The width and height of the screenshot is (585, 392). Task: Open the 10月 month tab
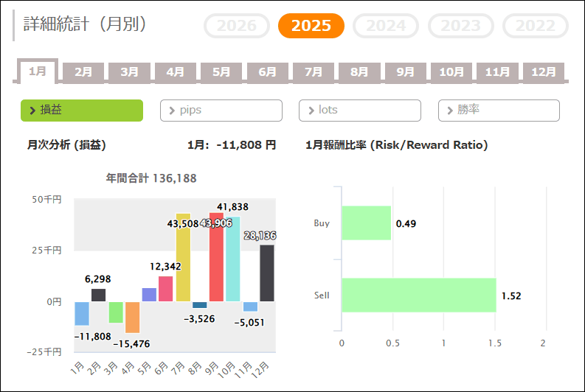pyautogui.click(x=451, y=72)
